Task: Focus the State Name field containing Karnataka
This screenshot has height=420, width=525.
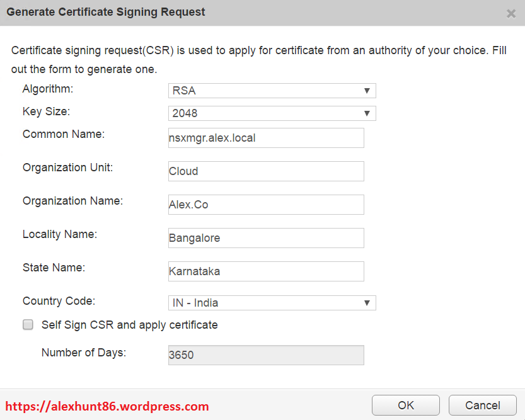Action: [x=266, y=271]
